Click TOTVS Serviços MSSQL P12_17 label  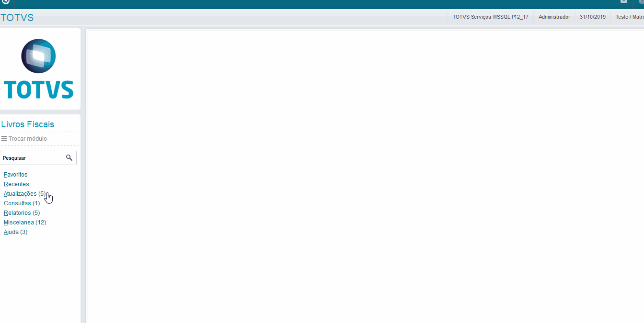click(491, 17)
